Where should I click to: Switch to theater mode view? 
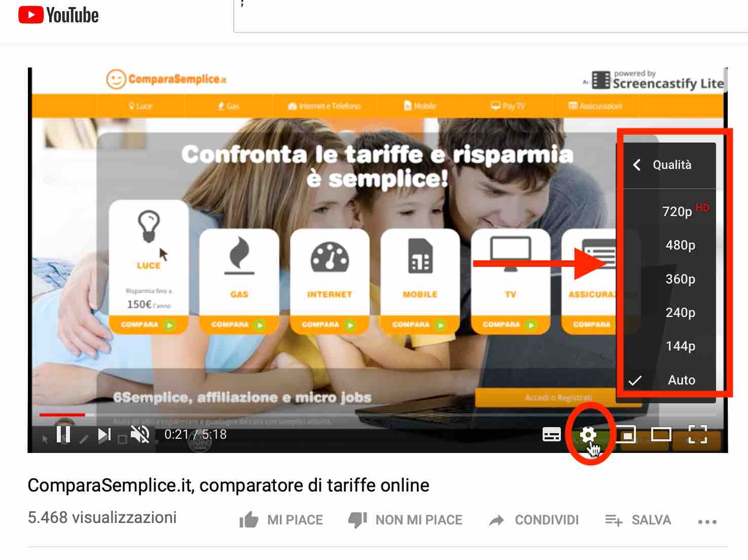coord(661,435)
